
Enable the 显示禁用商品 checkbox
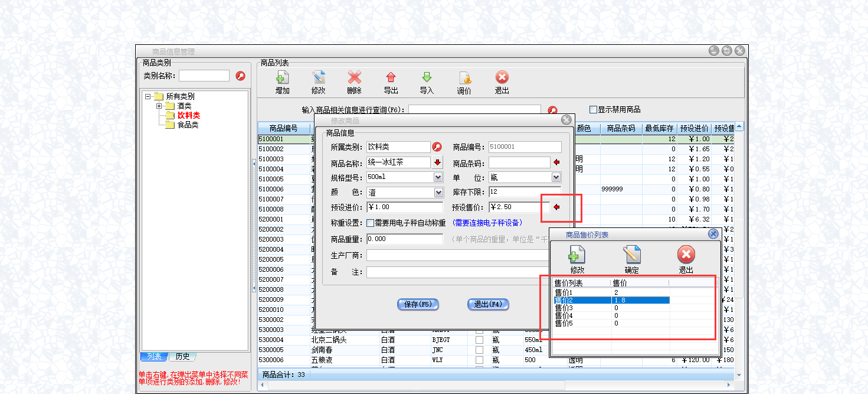594,109
